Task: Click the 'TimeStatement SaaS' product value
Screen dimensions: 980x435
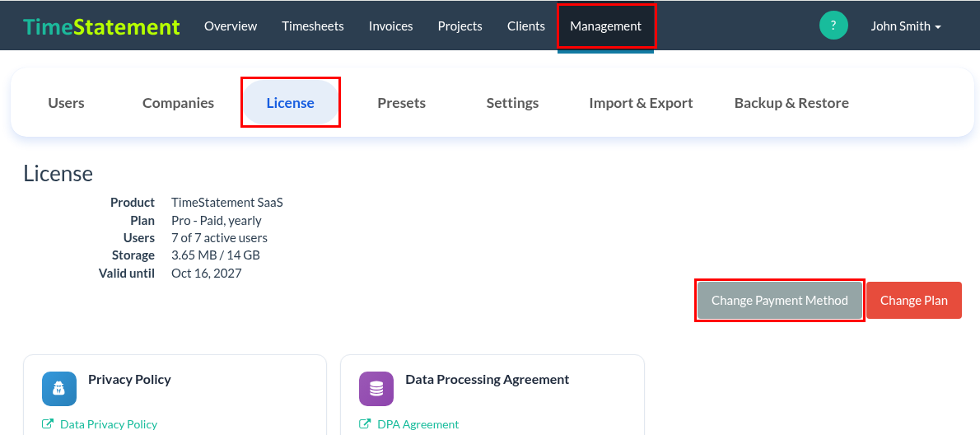Action: point(226,203)
